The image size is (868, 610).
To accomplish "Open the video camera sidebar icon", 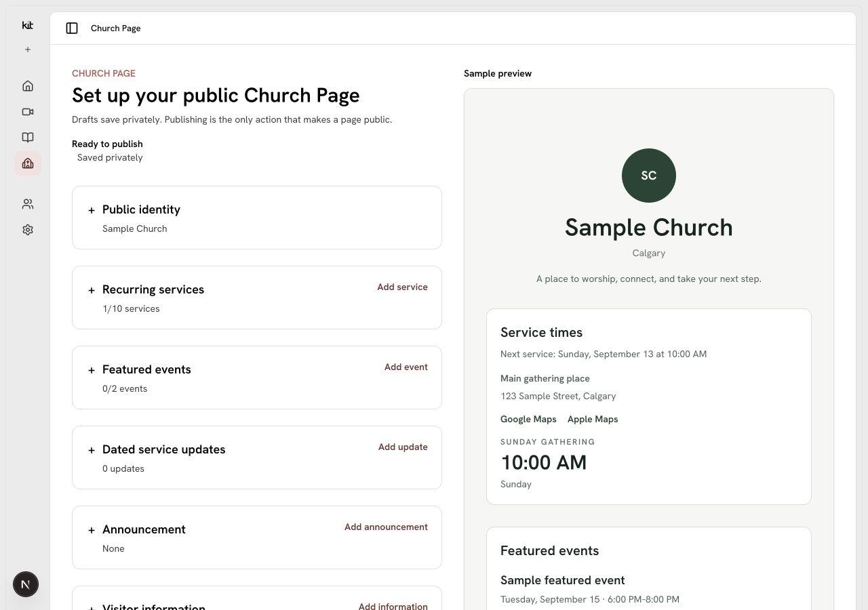I will (x=28, y=112).
